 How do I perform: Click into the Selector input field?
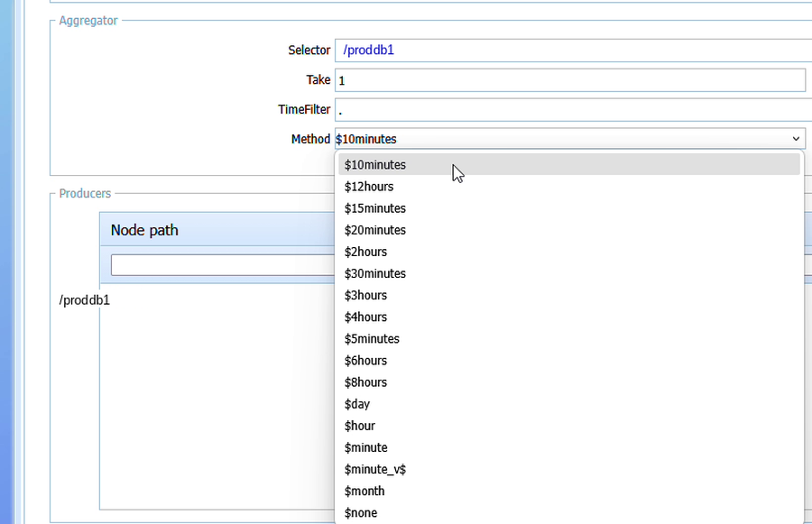coord(573,51)
